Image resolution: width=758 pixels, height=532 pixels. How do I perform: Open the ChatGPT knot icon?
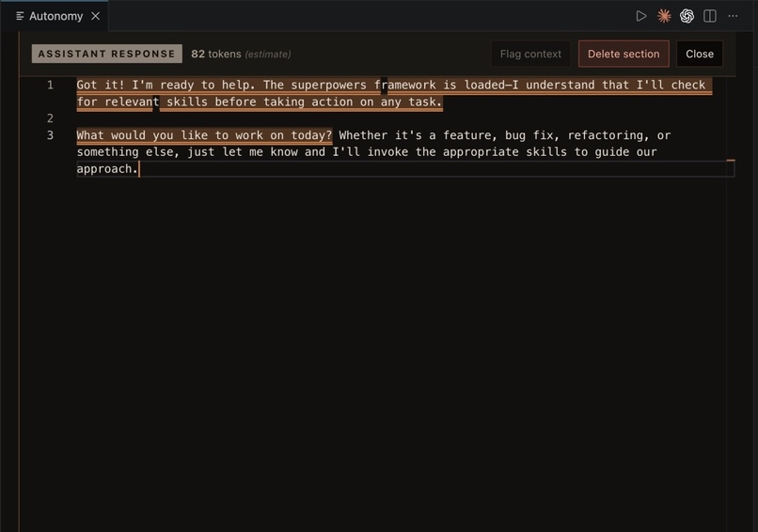point(687,16)
